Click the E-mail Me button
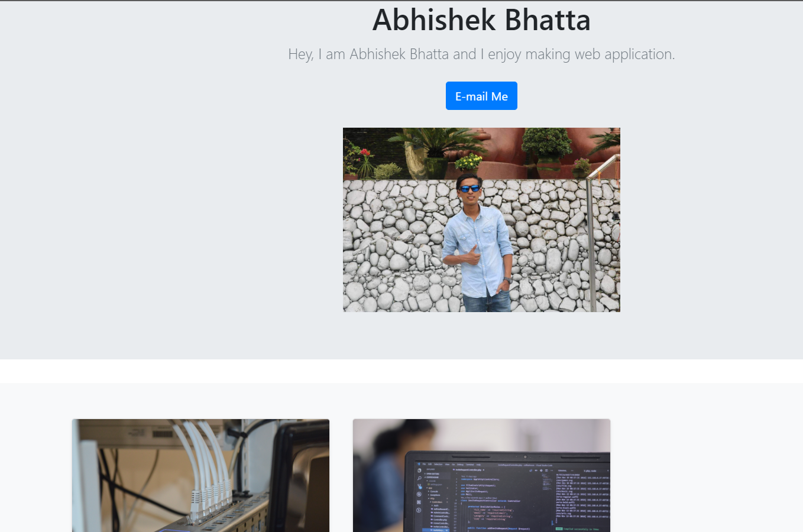 pyautogui.click(x=481, y=96)
